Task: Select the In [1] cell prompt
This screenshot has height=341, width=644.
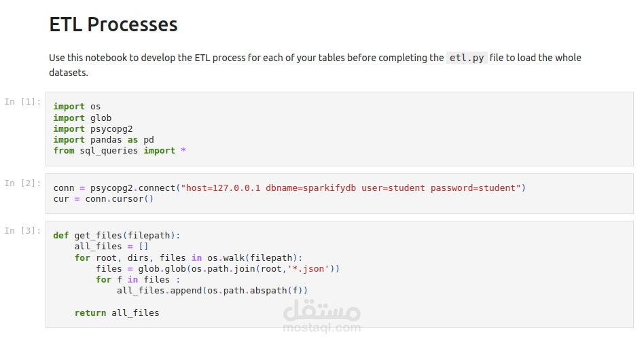Action: (22, 101)
